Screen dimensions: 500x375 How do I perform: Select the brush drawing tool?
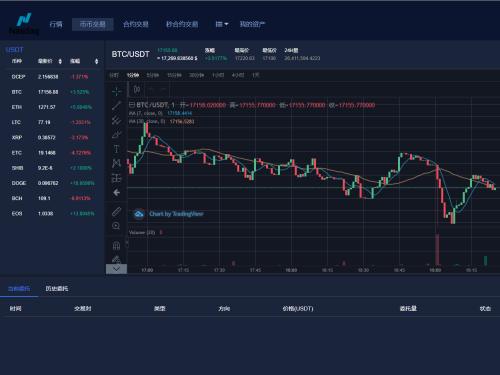coord(116,135)
